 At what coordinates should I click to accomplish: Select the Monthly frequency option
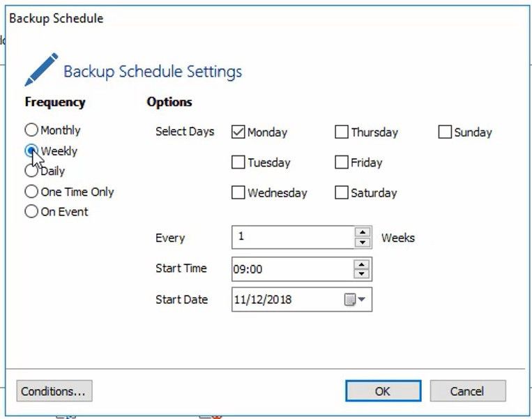(x=31, y=130)
